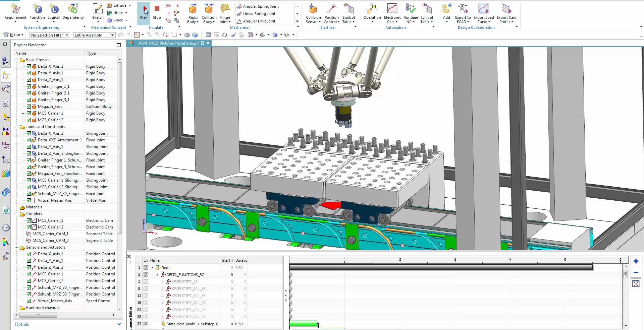Click the horizontal scrollbar in Physics Navigator
The height and width of the screenshot is (330, 644).
(x=39, y=315)
